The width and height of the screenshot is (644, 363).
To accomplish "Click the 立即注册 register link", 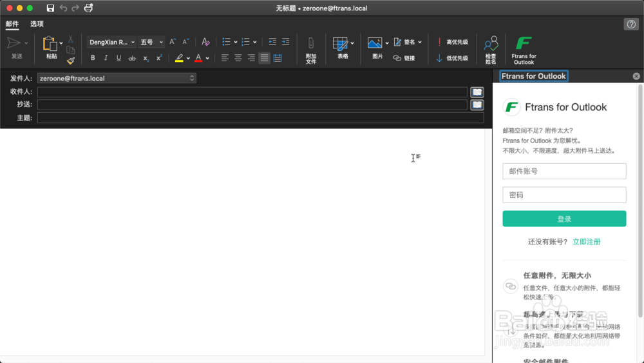I will 587,242.
